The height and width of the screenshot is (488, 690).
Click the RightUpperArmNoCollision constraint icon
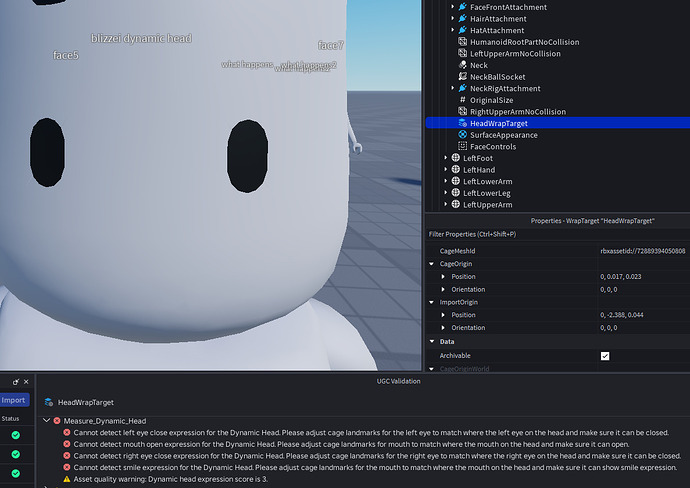click(462, 111)
